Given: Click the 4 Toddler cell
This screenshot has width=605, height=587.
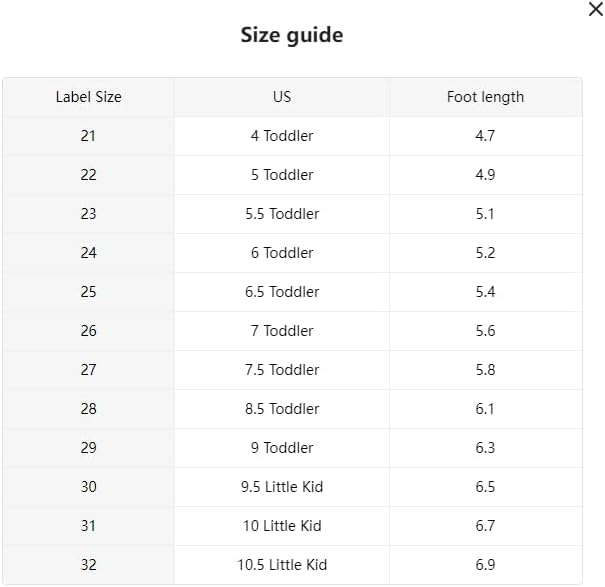Looking at the screenshot, I should pyautogui.click(x=282, y=136).
